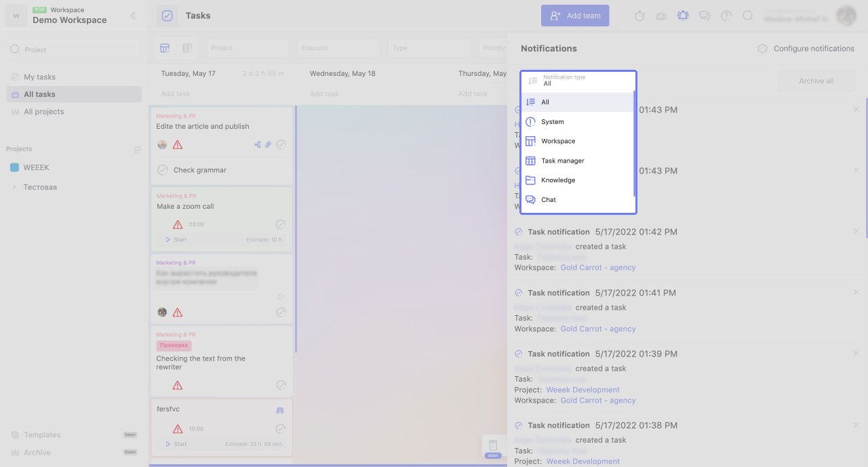Screen dimensions: 868x467
Task: Switch to board view icon in toolbar
Action: coord(165,48)
